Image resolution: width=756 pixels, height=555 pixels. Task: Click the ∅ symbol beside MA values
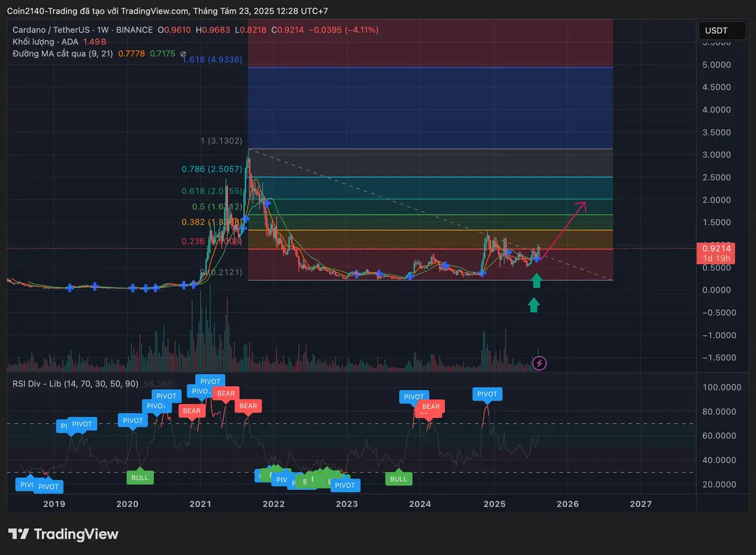pyautogui.click(x=183, y=54)
